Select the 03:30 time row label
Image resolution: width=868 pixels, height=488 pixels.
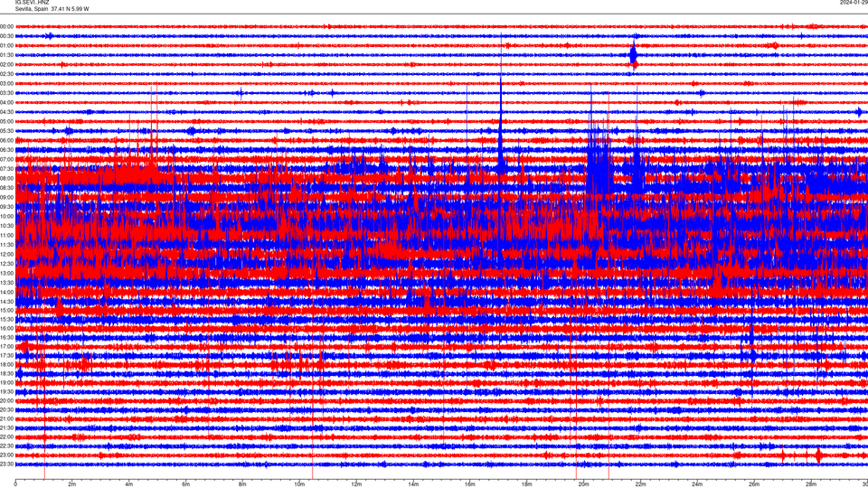point(6,93)
